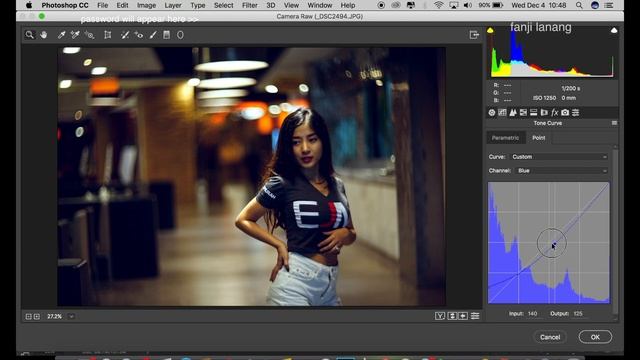This screenshot has height=360, width=640.
Task: Open the Tone Curve panel icon
Action: (x=502, y=112)
